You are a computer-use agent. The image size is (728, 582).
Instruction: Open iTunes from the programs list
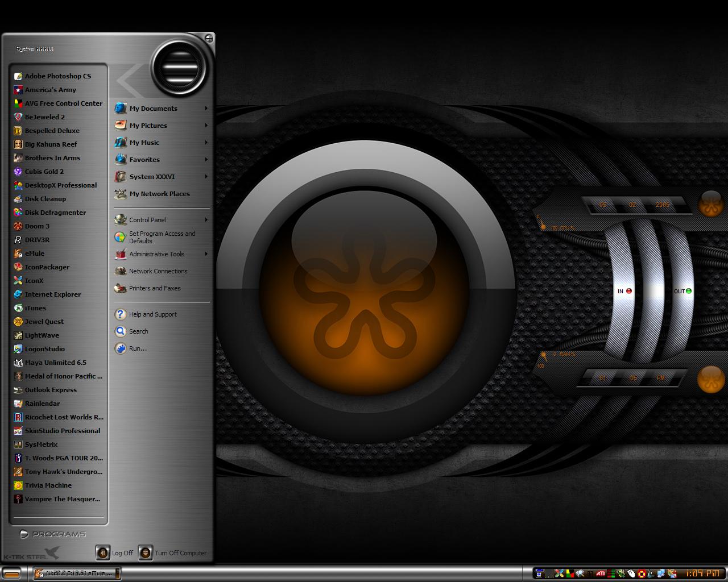pyautogui.click(x=35, y=308)
